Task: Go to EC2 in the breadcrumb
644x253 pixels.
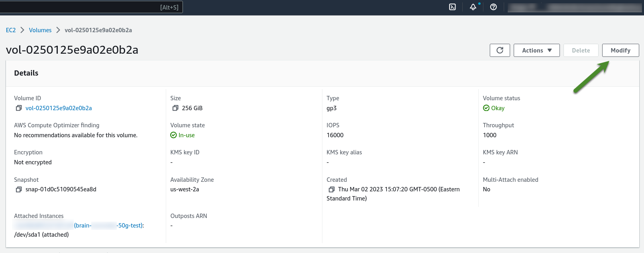Action: point(11,30)
